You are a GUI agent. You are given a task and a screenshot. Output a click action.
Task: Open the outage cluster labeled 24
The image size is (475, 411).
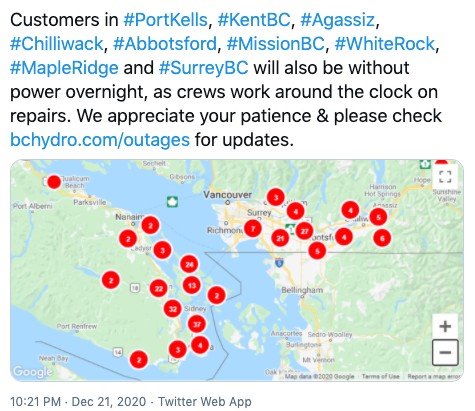[x=189, y=264]
